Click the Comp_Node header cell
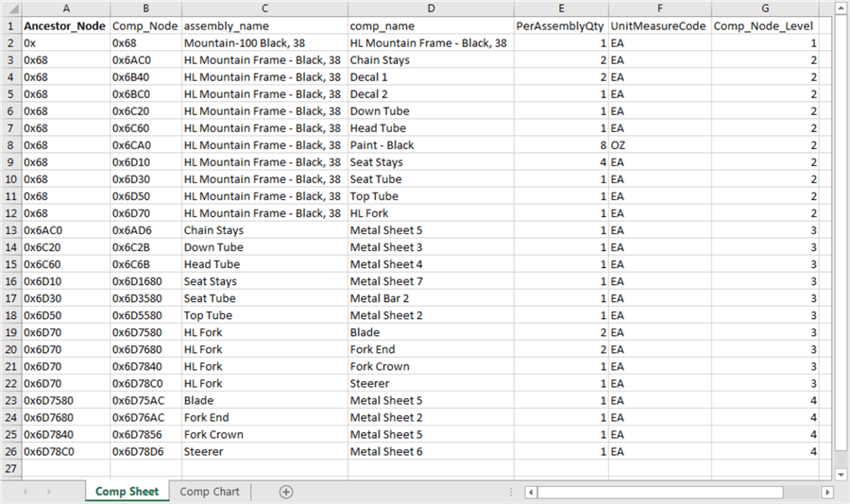Image resolution: width=850 pixels, height=504 pixels. [145, 26]
